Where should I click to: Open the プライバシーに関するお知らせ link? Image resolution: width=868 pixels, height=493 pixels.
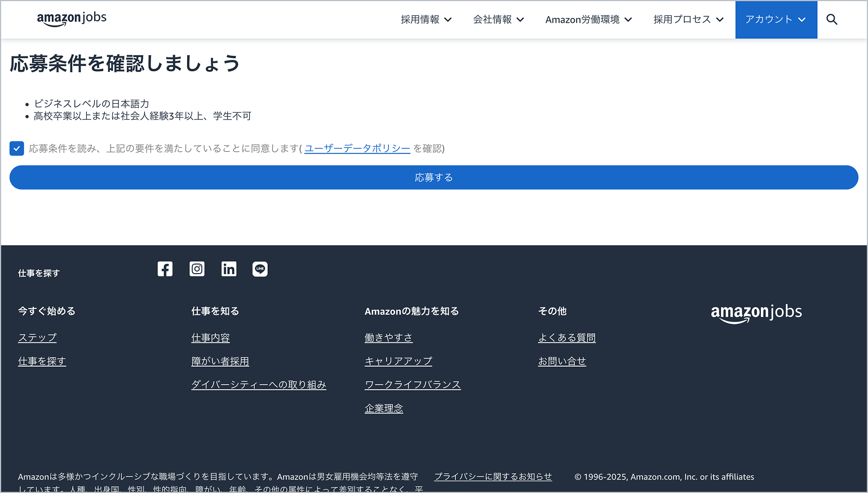click(493, 477)
